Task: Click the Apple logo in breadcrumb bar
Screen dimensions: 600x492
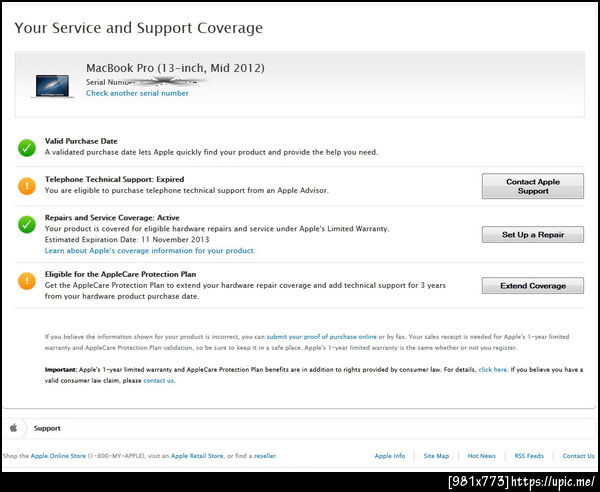Action: 13,428
